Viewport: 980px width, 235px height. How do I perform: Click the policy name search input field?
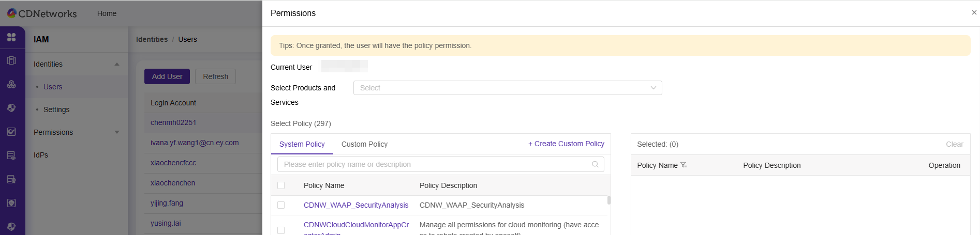[435, 164]
